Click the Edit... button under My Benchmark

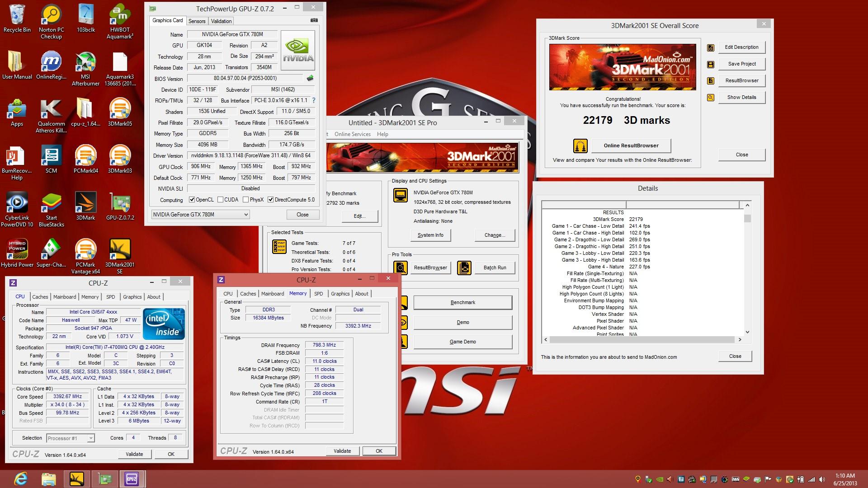359,216
